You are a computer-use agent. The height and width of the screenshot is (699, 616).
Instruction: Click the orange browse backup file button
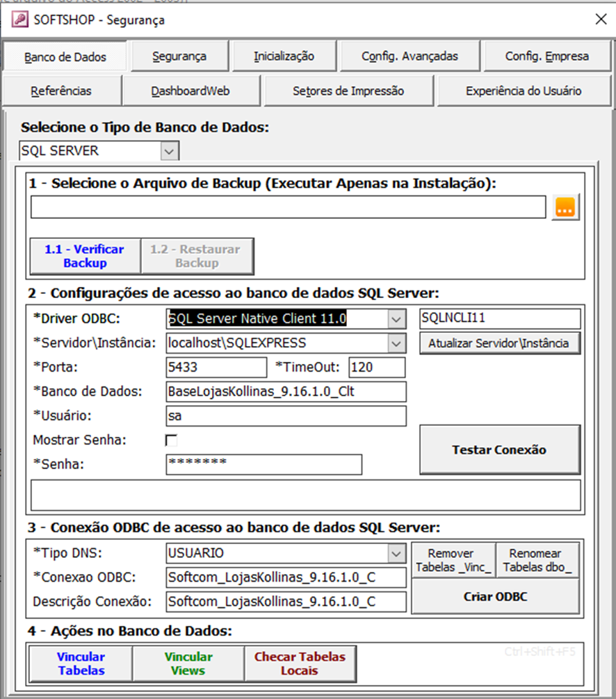[566, 207]
